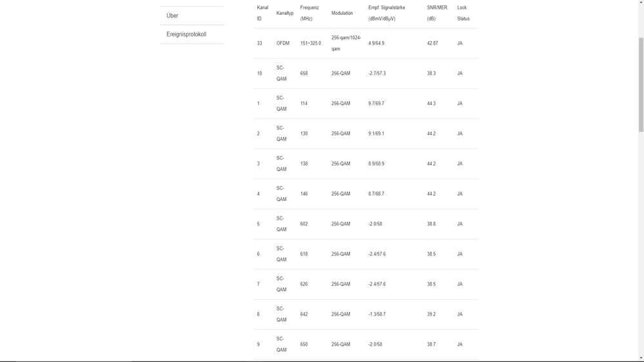Click the frequency 130 cell
This screenshot has height=362, width=644.
pyautogui.click(x=304, y=133)
